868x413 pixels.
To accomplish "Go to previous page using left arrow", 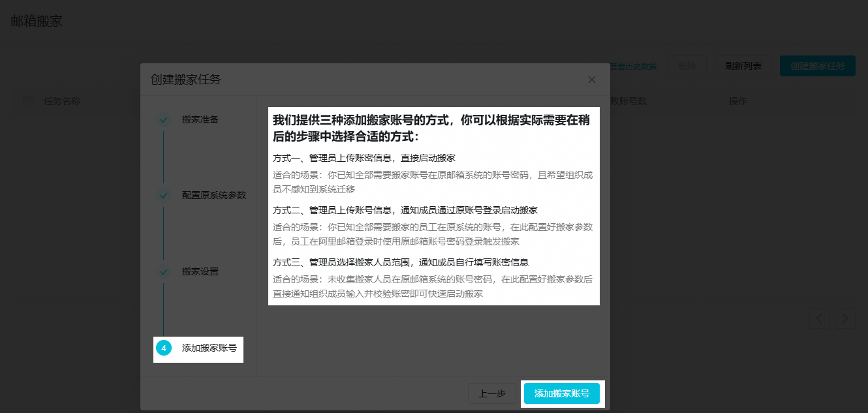I will pyautogui.click(x=819, y=318).
